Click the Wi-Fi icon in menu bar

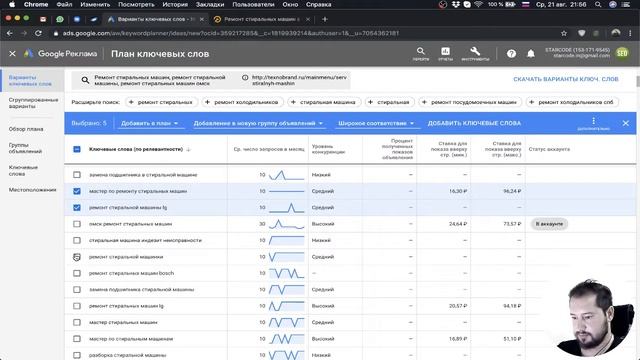click(x=478, y=4)
